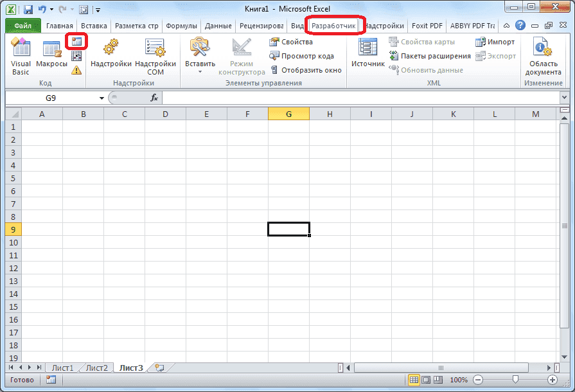Expand the undo history dropdown
Screen dimensions: 575x392
(x=51, y=9)
